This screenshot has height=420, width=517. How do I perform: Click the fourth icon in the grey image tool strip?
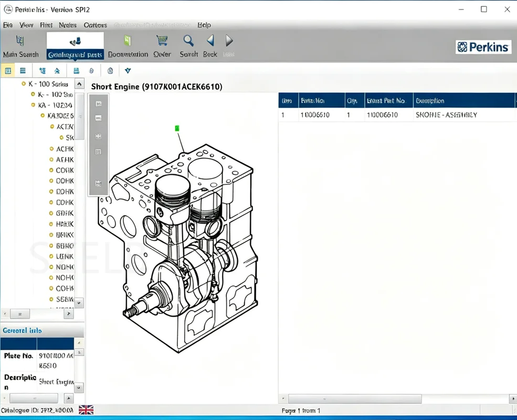pyautogui.click(x=98, y=152)
